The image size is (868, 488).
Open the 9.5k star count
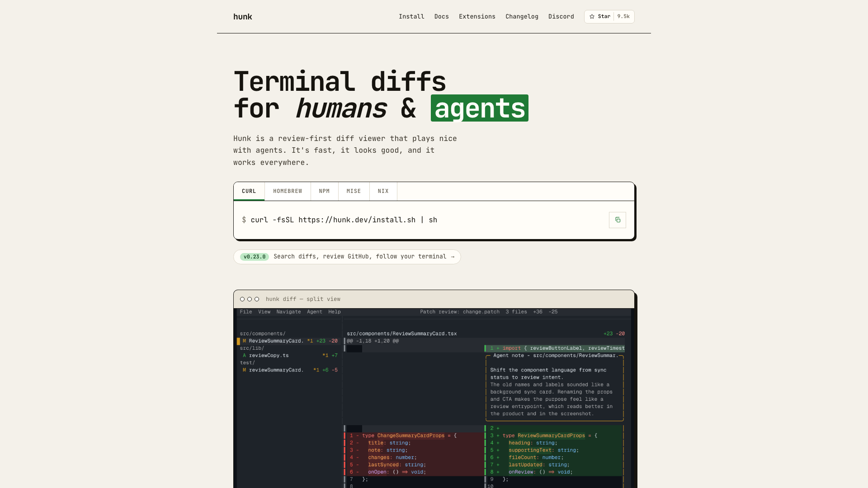623,17
